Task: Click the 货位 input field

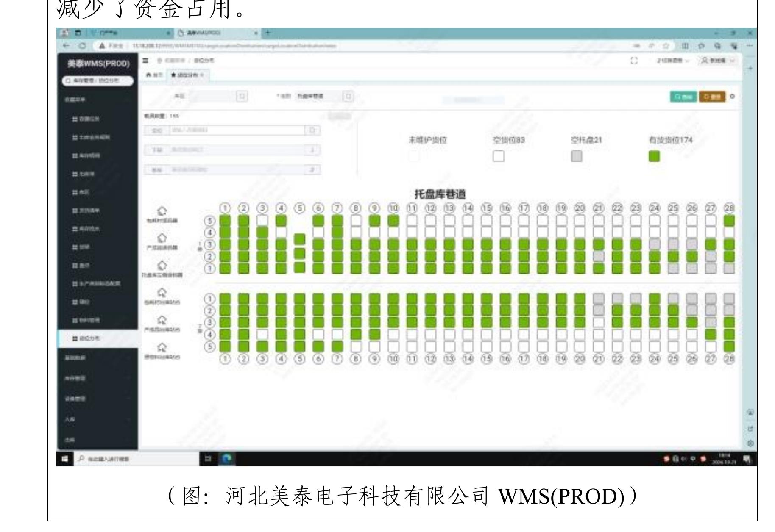Action: 237,130
